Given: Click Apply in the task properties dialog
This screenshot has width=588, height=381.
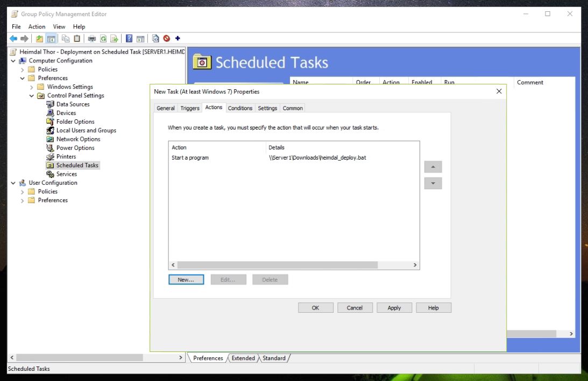Looking at the screenshot, I should tap(394, 307).
